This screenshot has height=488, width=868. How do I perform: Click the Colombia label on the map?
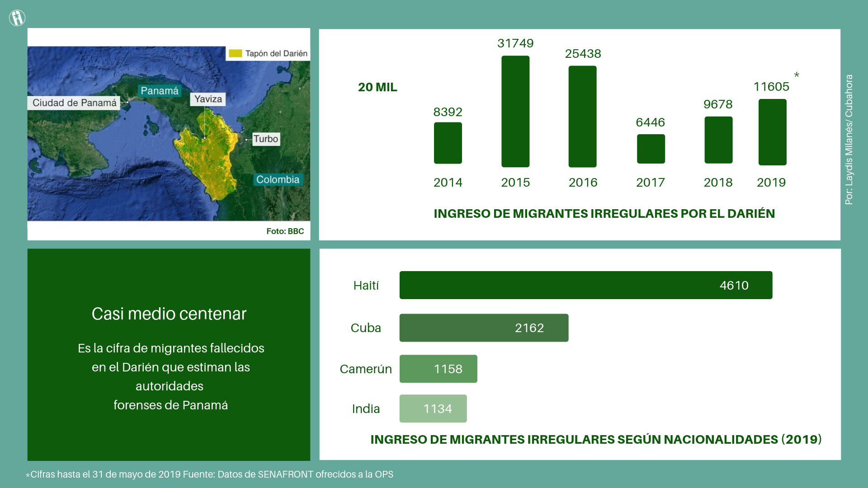pos(278,179)
